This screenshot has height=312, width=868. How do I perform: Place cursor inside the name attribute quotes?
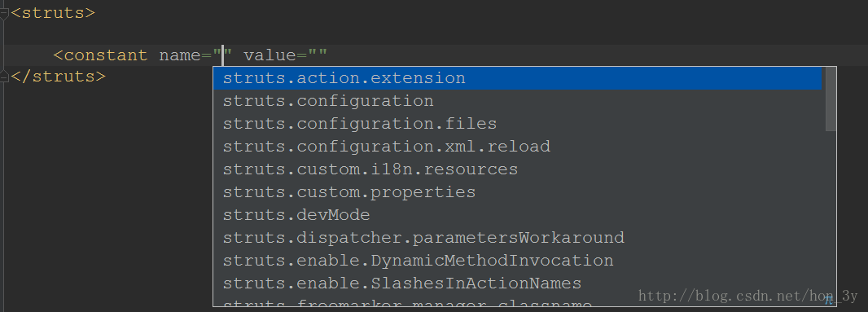pos(222,55)
